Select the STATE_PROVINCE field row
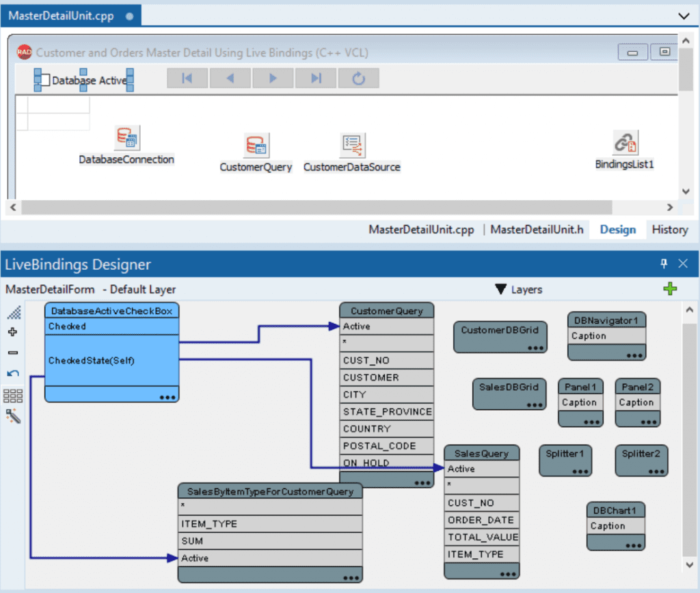700x593 pixels. point(387,412)
